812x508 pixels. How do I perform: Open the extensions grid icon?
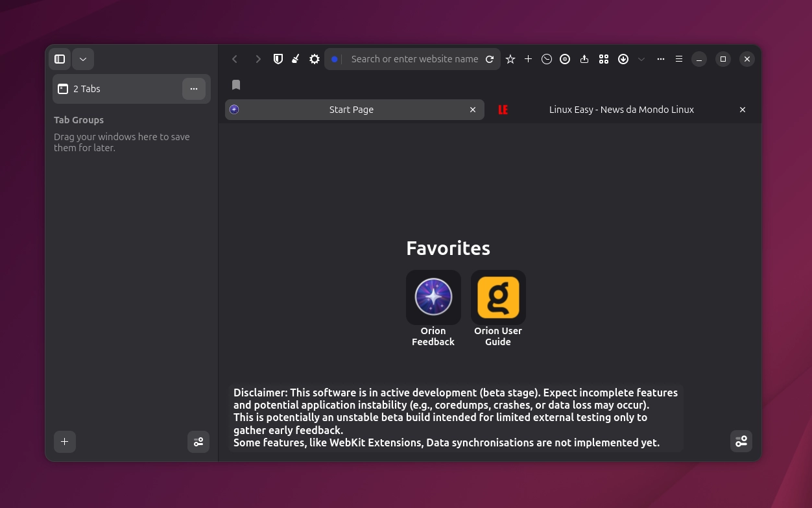click(604, 58)
